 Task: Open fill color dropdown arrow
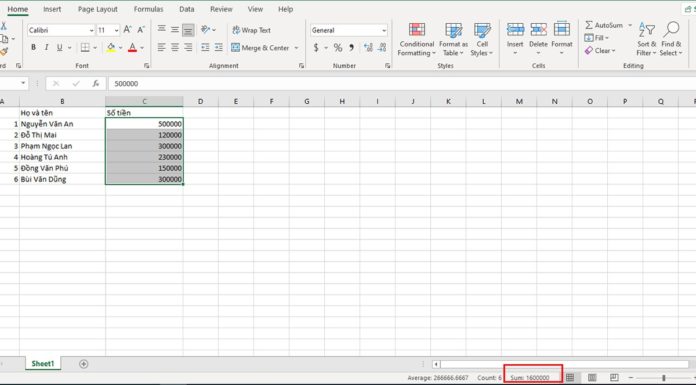[120, 48]
